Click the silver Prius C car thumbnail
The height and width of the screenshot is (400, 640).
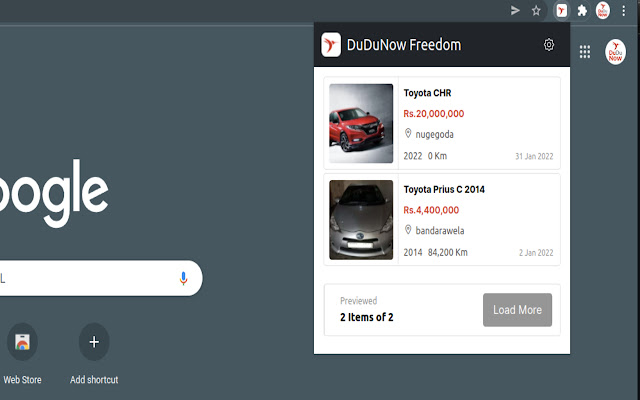[361, 220]
